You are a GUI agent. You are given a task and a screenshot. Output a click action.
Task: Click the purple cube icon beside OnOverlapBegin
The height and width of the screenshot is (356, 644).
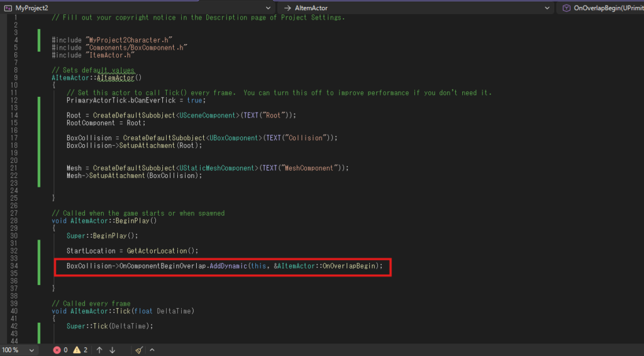(x=567, y=8)
